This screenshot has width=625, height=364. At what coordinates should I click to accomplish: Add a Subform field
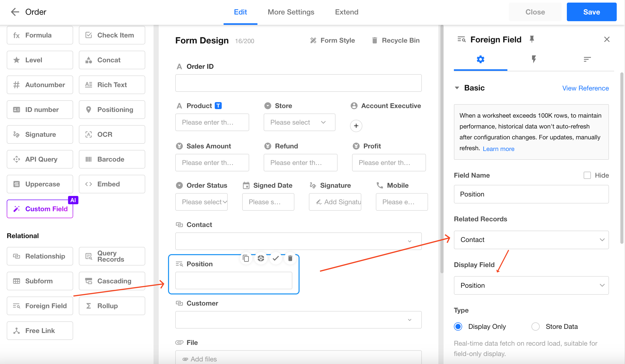[40, 281]
